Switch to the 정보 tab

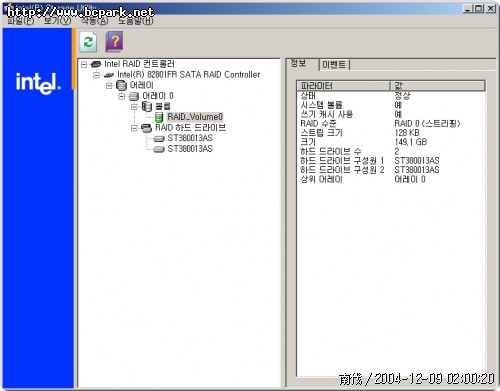point(298,63)
